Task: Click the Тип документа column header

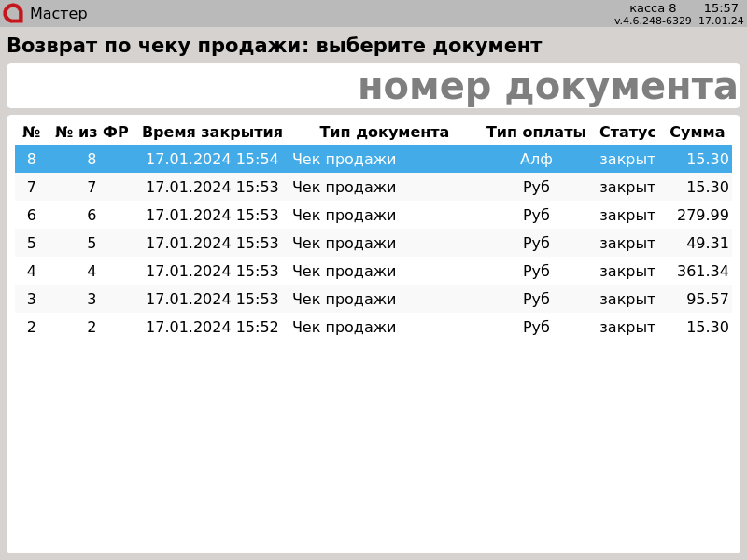Action: tap(384, 133)
